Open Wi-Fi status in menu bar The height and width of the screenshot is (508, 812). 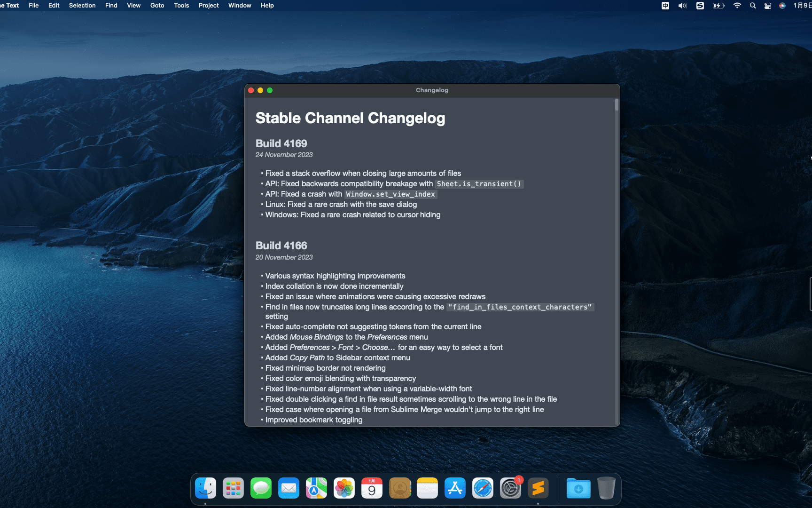737,6
